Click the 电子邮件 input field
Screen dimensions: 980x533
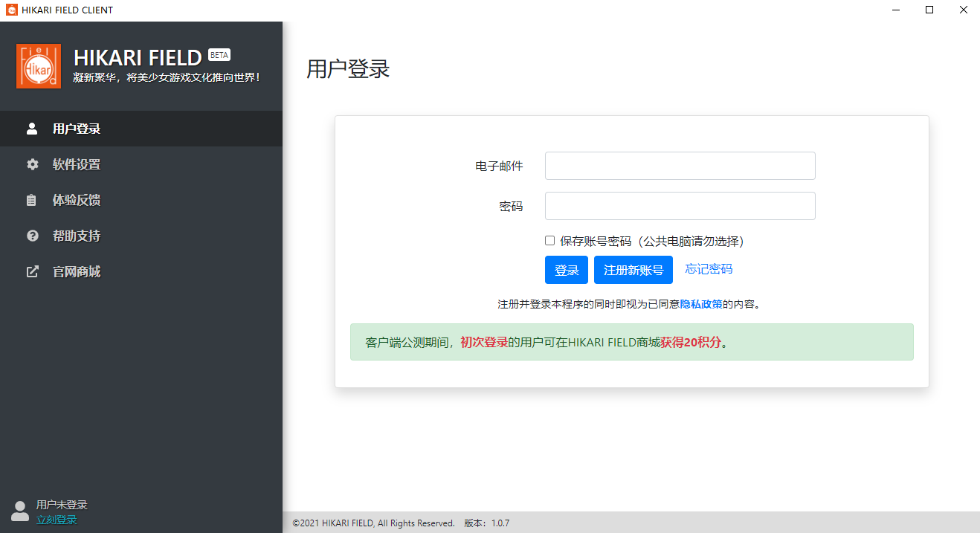pyautogui.click(x=680, y=166)
